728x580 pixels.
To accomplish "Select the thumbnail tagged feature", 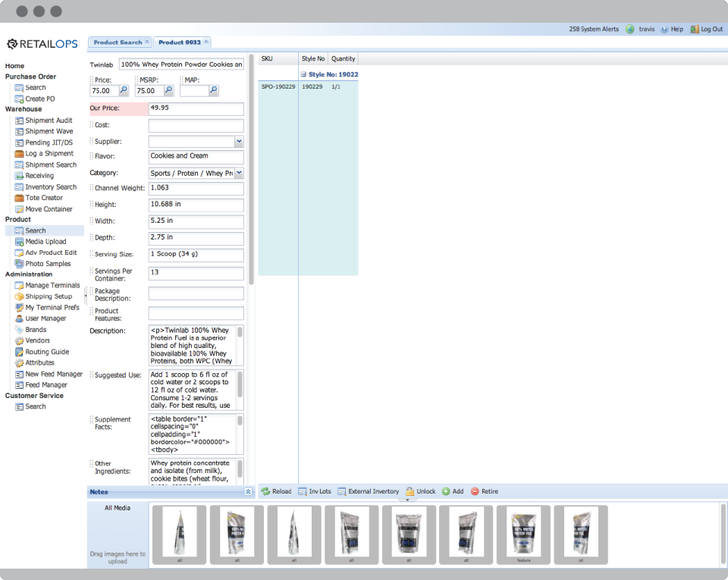I will coord(524,535).
